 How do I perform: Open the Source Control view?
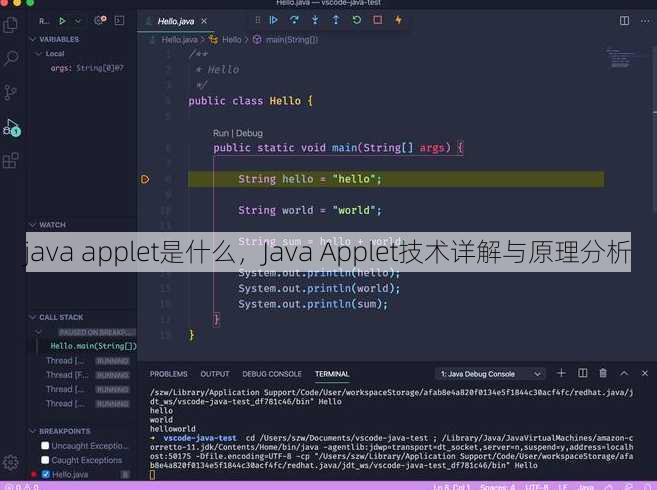(x=10, y=92)
